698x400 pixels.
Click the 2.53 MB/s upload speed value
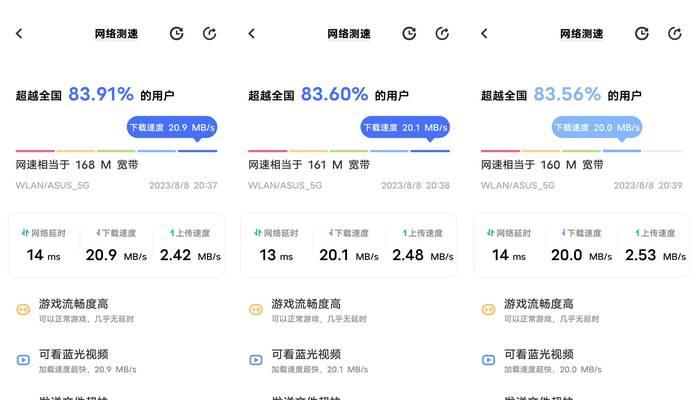[x=655, y=255]
